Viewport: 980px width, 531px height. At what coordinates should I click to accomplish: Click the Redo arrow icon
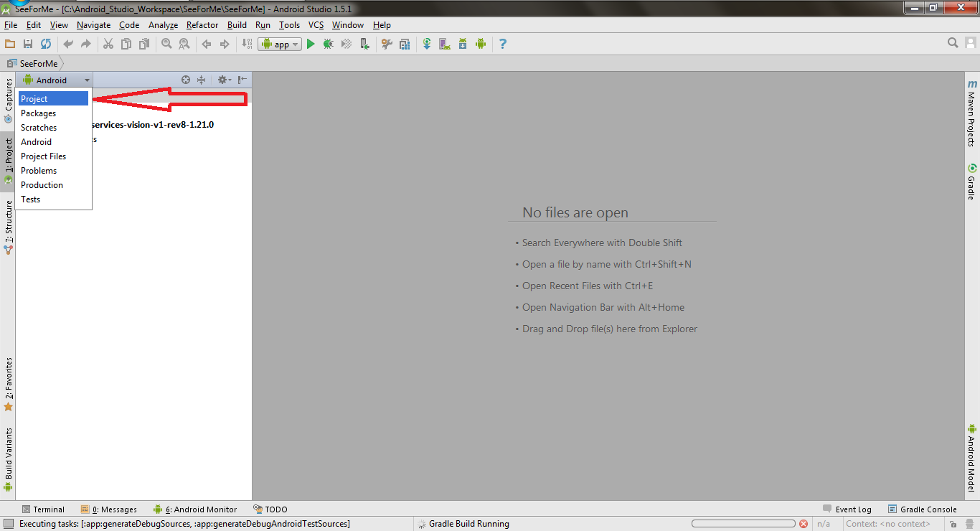pos(86,44)
